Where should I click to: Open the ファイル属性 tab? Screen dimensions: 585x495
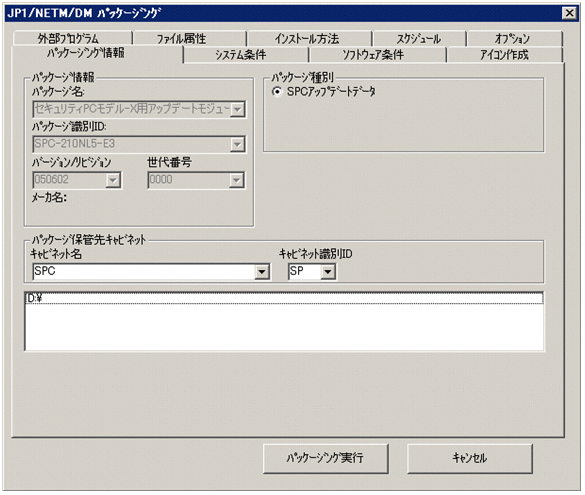[190, 38]
